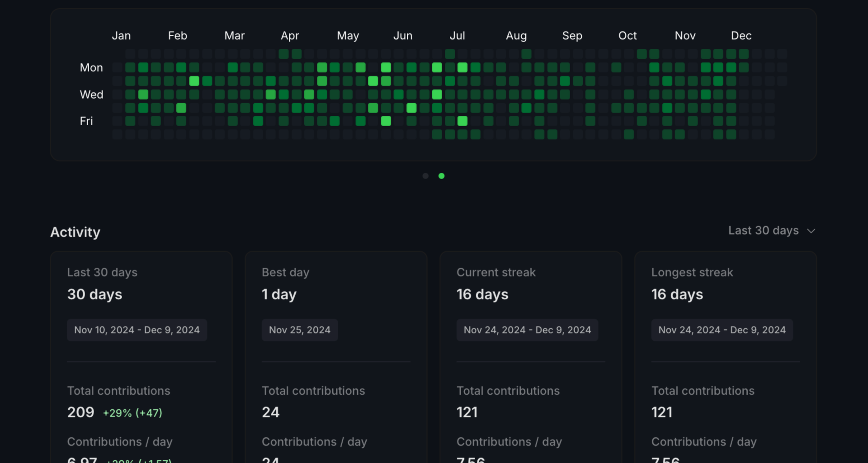This screenshot has height=463, width=868.
Task: Click the Longest streak date range badge
Action: [722, 330]
